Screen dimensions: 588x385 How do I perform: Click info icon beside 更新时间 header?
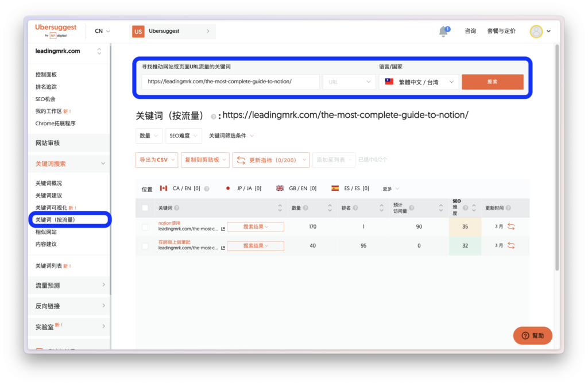click(508, 208)
